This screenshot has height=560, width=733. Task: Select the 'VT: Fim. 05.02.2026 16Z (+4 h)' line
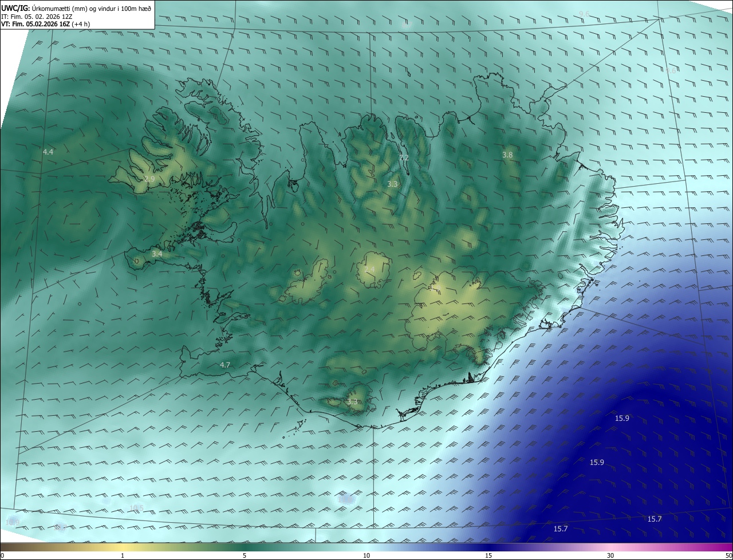coord(45,24)
